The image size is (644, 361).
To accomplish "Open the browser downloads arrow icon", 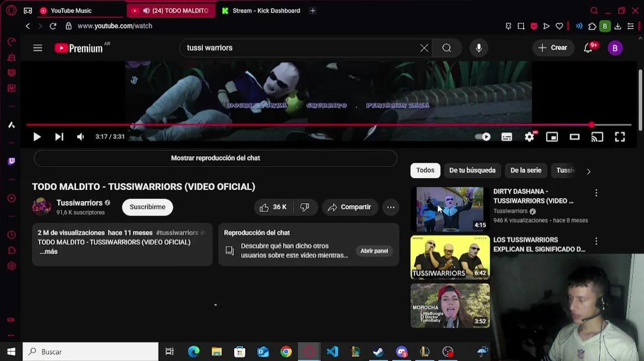I will tap(618, 26).
